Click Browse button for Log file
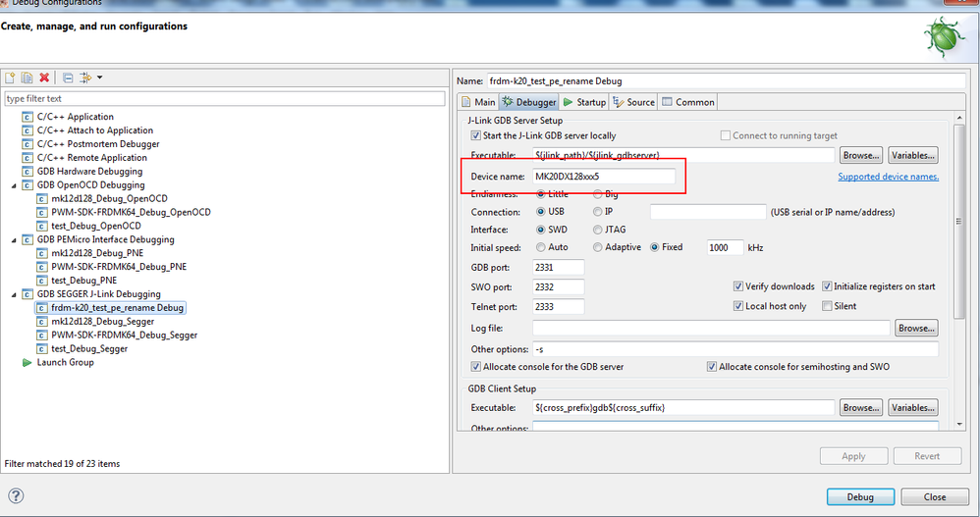This screenshot has width=980, height=517. [917, 329]
